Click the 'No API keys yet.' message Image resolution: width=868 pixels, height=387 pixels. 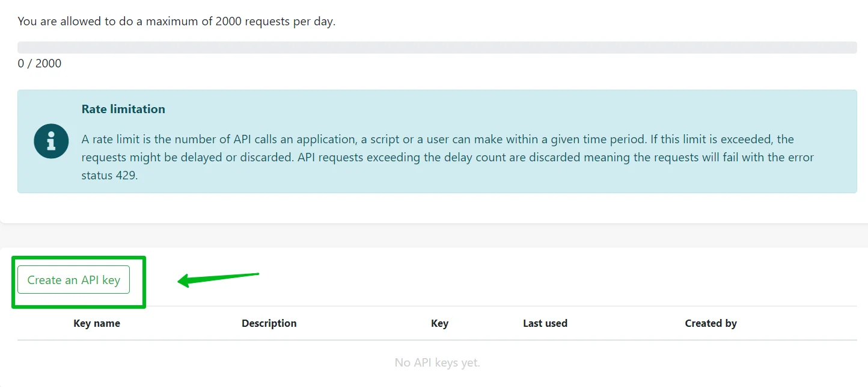[x=437, y=362]
